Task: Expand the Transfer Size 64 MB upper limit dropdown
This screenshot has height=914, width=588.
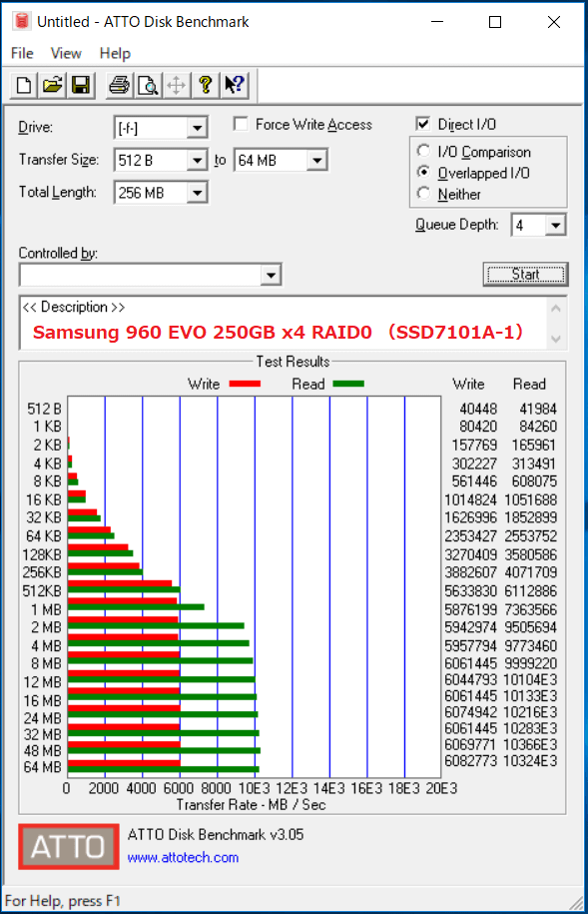Action: tap(317, 160)
